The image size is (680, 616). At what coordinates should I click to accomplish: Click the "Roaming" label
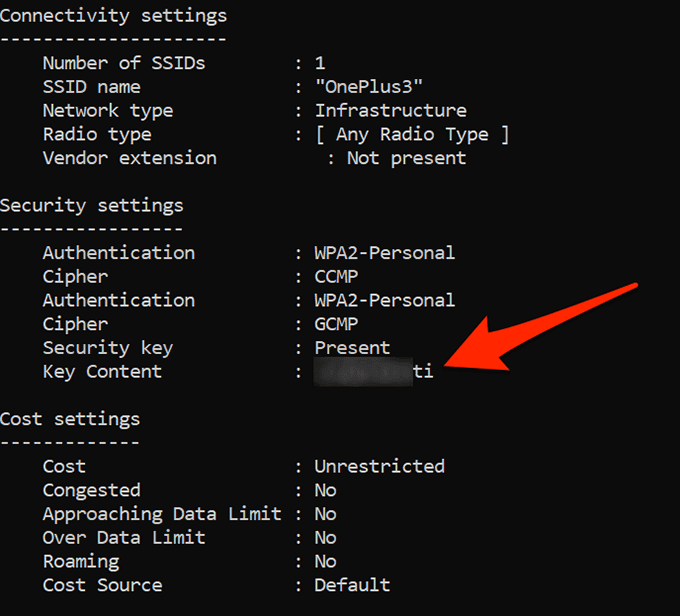pyautogui.click(x=81, y=561)
